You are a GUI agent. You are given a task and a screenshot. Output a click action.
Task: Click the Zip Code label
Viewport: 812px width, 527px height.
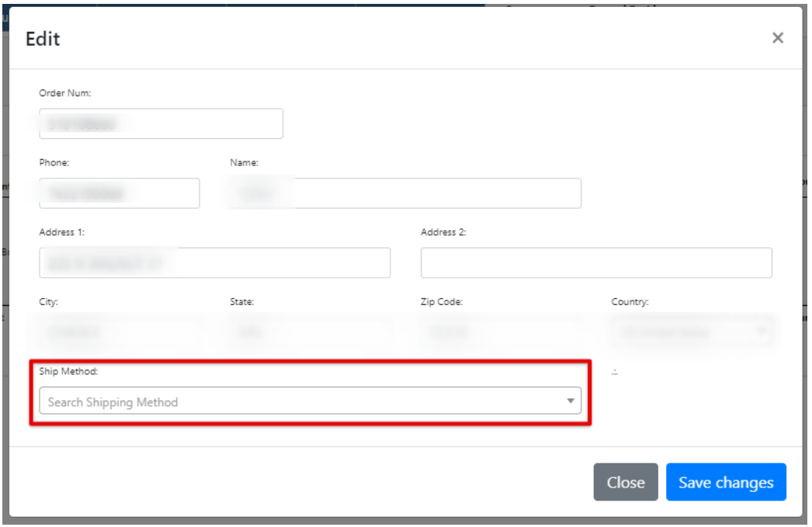click(442, 301)
